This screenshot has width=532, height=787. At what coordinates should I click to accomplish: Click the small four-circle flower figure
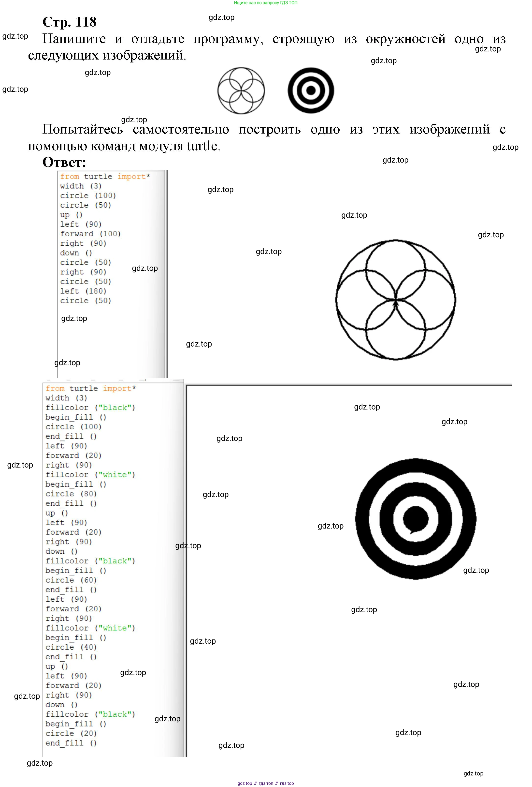tap(241, 91)
